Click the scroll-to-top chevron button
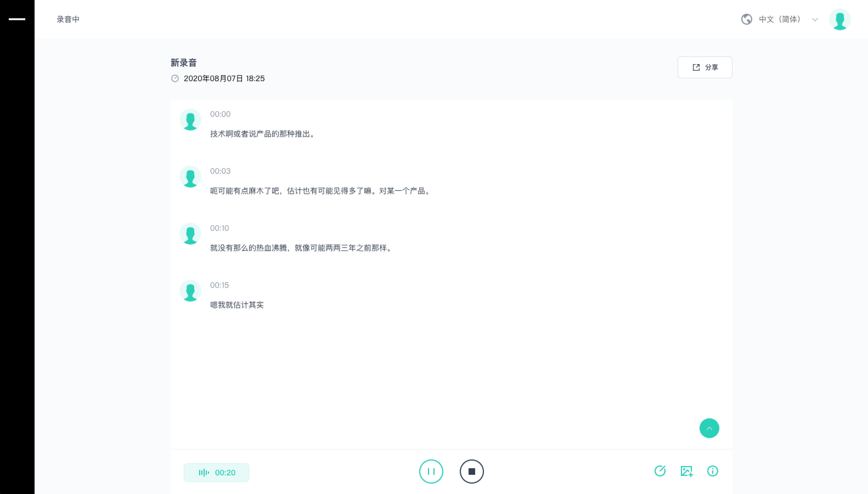This screenshot has height=494, width=868. click(709, 428)
